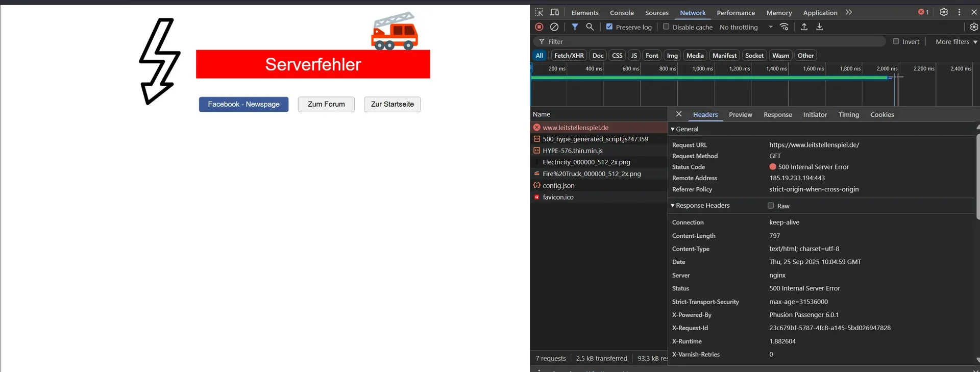Open the Timing tab
980x372 pixels.
848,115
